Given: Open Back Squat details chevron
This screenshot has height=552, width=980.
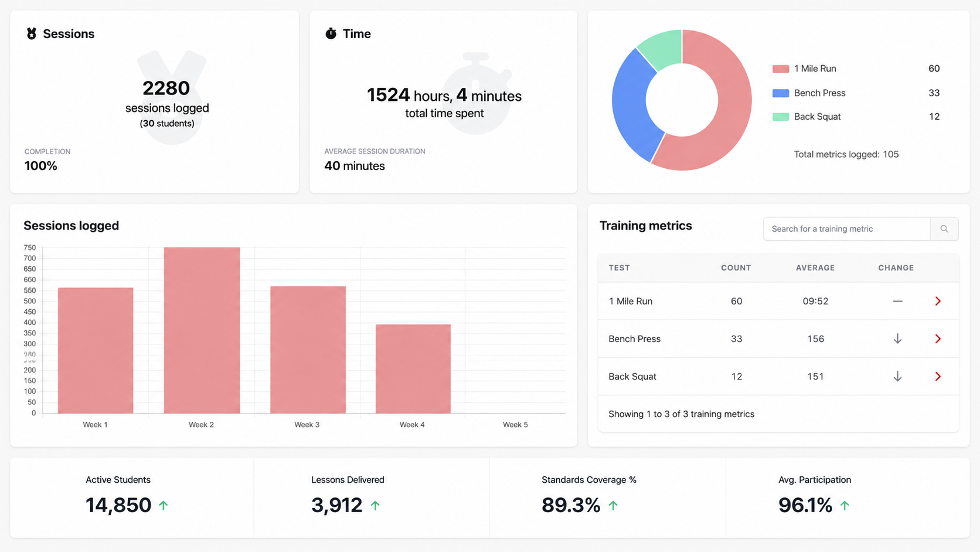Looking at the screenshot, I should (938, 376).
